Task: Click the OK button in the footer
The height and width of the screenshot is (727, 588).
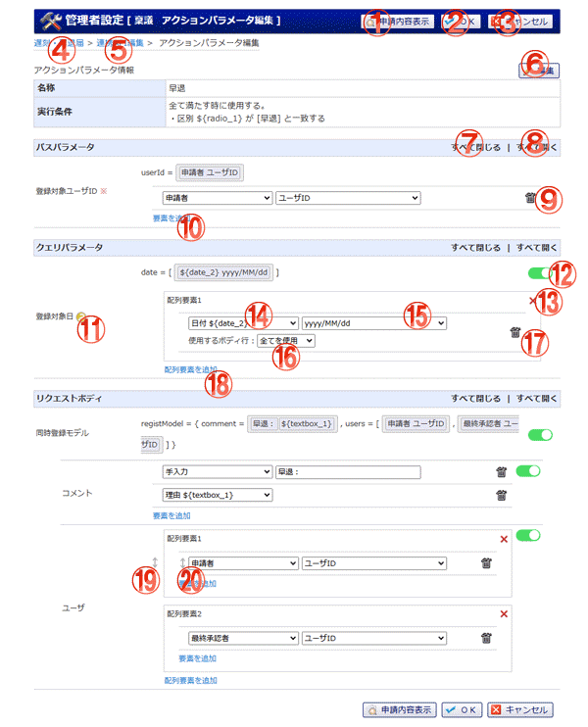Action: 462,709
